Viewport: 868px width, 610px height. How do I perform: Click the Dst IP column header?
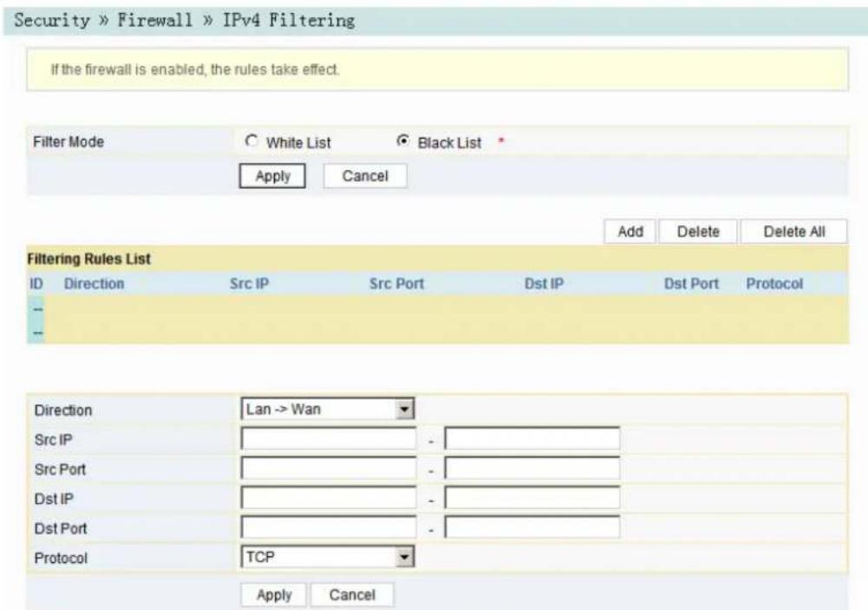pos(544,283)
